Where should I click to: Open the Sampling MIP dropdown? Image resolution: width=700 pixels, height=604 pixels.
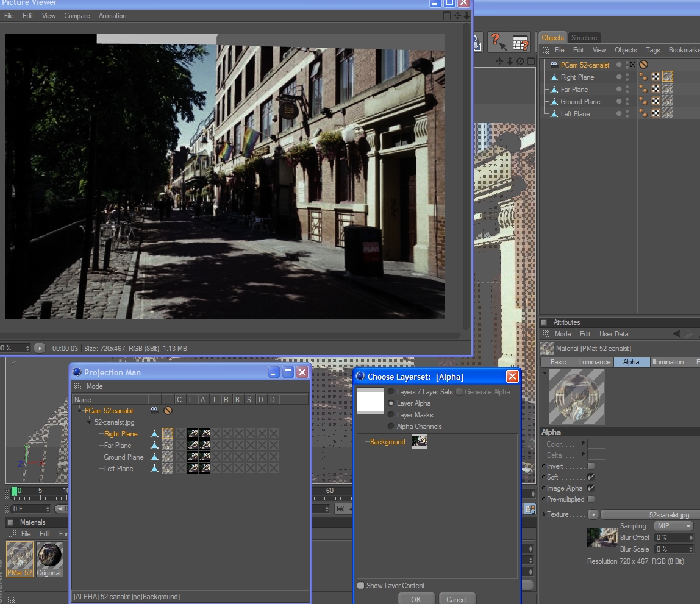click(673, 526)
